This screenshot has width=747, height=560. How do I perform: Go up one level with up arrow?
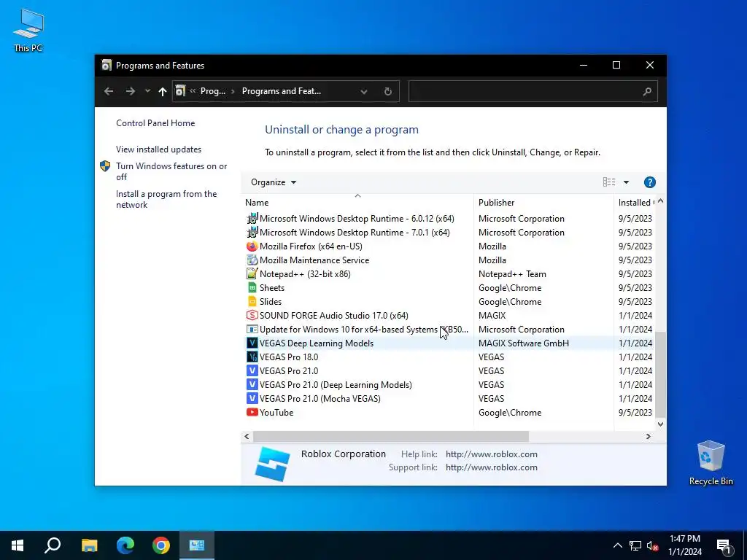point(163,91)
